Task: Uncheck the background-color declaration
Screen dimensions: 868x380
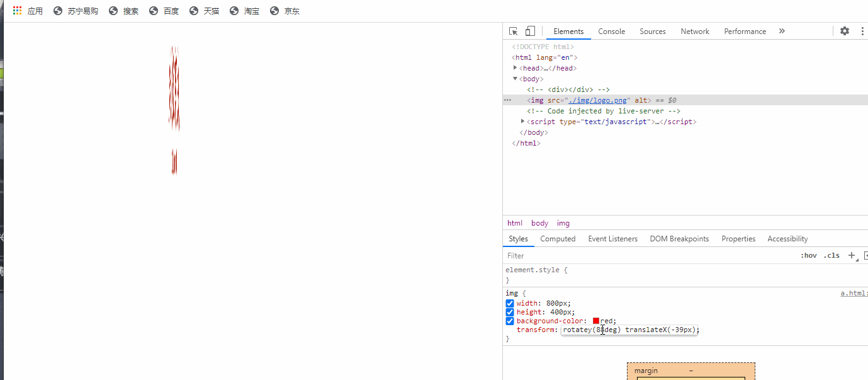Action: [510, 321]
